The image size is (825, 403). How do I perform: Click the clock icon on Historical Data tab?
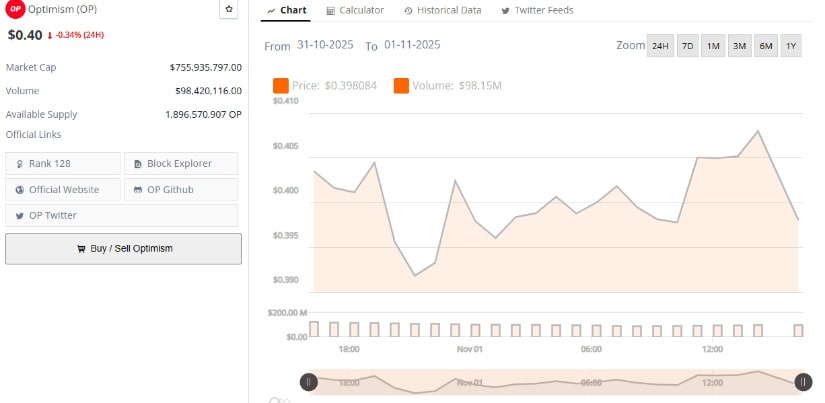click(x=408, y=11)
